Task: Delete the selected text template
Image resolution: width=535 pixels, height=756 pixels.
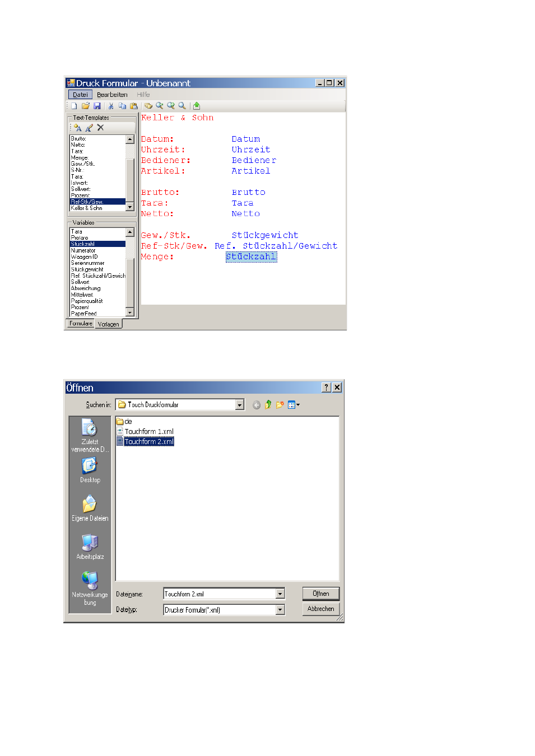Action: pos(100,128)
